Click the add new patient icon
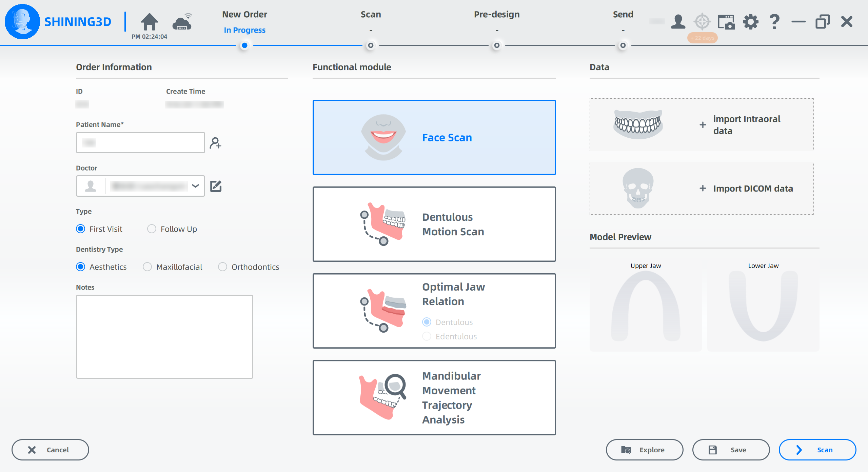Image resolution: width=868 pixels, height=472 pixels. pos(215,143)
